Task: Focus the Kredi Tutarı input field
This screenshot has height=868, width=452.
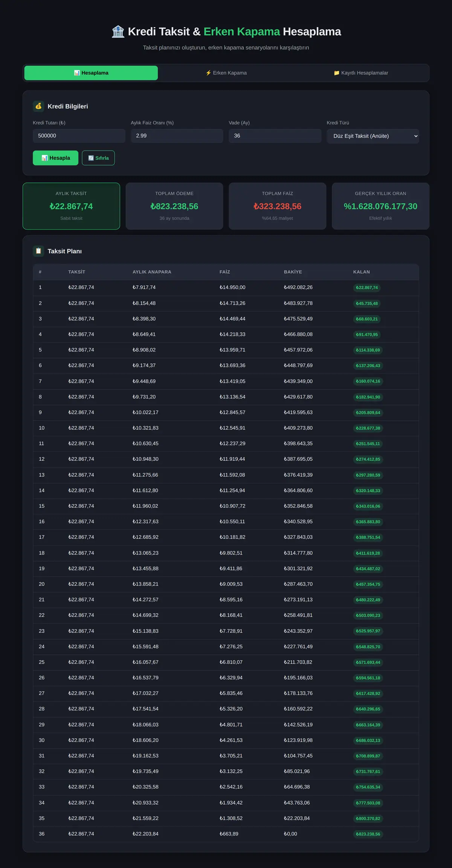Action: [79, 136]
